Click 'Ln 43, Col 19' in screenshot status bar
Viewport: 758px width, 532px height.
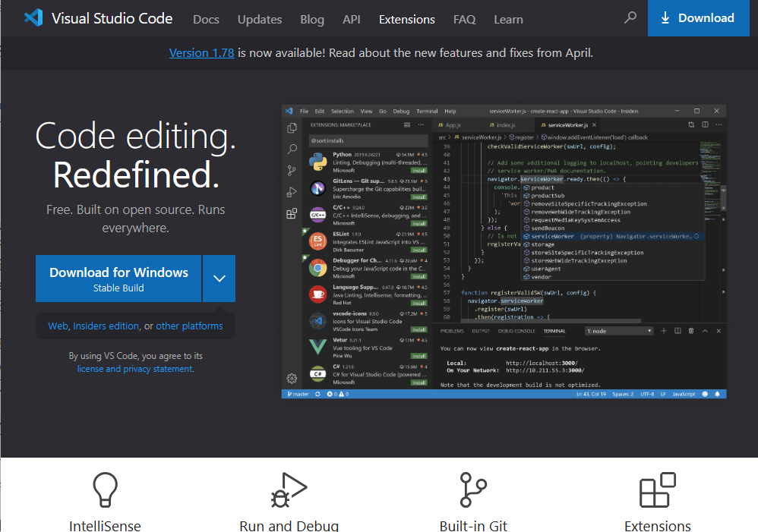[591, 395]
